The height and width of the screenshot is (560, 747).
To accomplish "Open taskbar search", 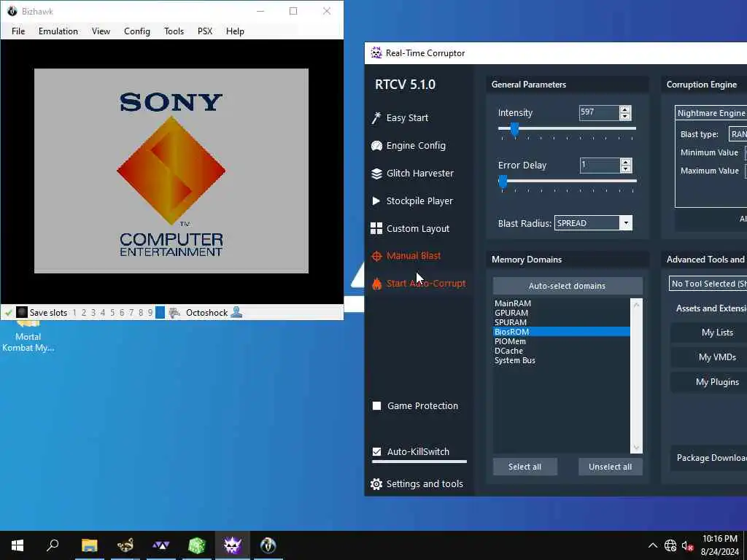I will pyautogui.click(x=53, y=545).
